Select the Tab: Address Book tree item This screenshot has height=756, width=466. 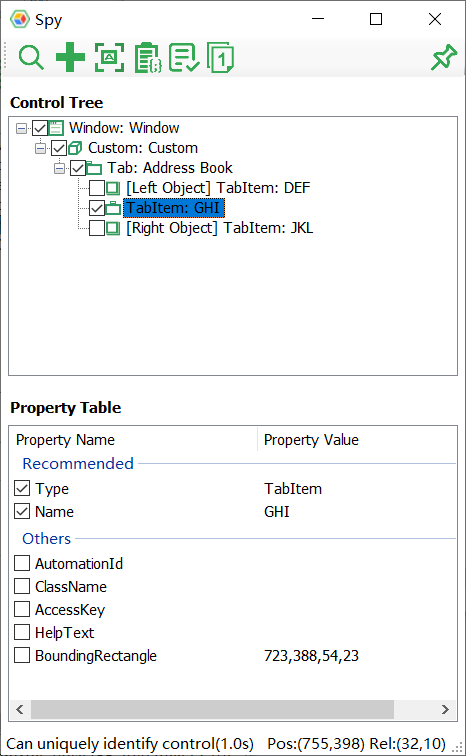[170, 168]
